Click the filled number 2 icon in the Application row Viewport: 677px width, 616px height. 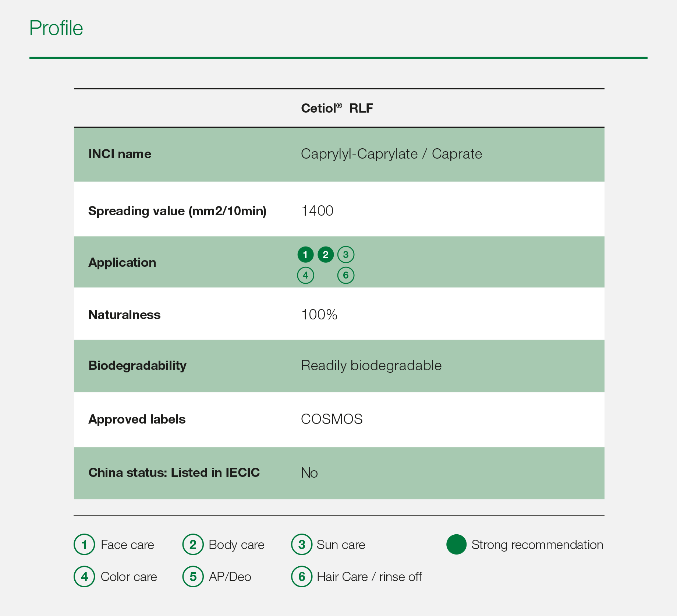tap(326, 254)
